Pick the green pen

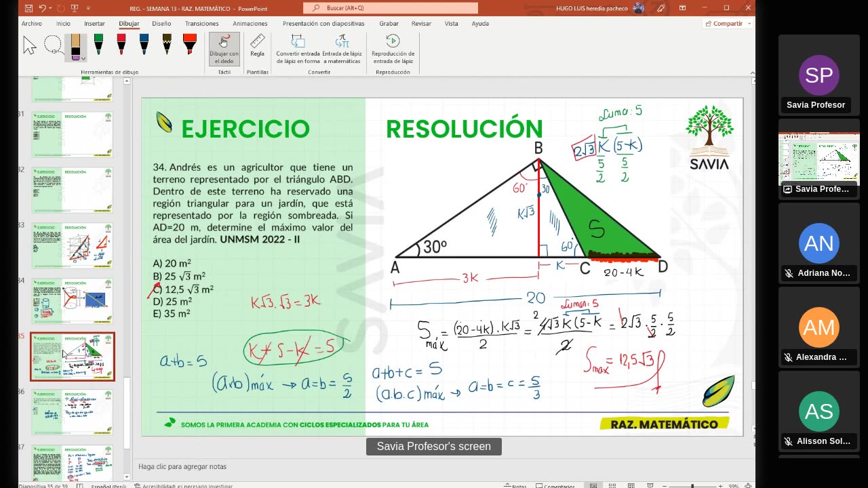[98, 45]
